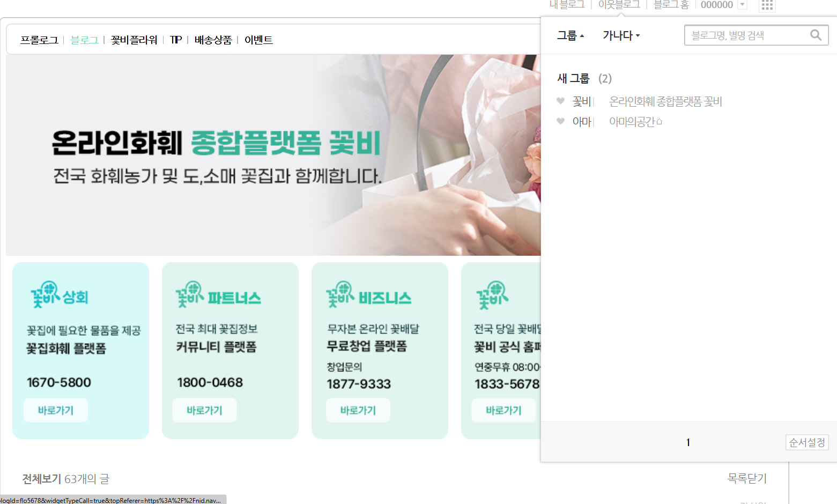Click the 무료창업 플랫폼 text
Viewport: 837px width, 504px height.
click(367, 346)
